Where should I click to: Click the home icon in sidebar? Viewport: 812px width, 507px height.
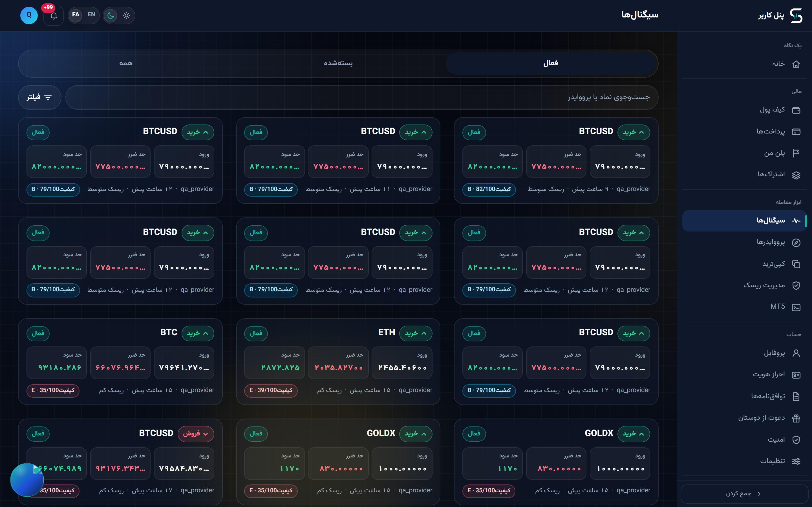[x=796, y=64]
